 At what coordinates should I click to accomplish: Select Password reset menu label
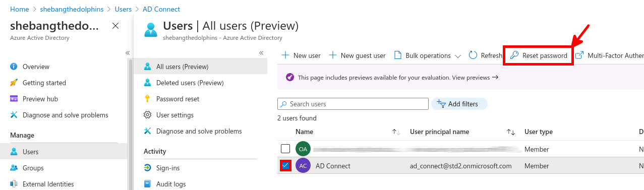point(178,99)
